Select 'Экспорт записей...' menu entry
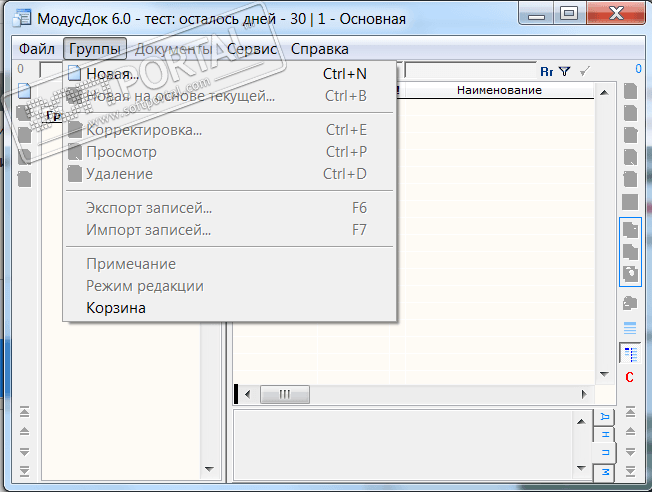Image resolution: width=652 pixels, height=492 pixels. click(x=230, y=208)
